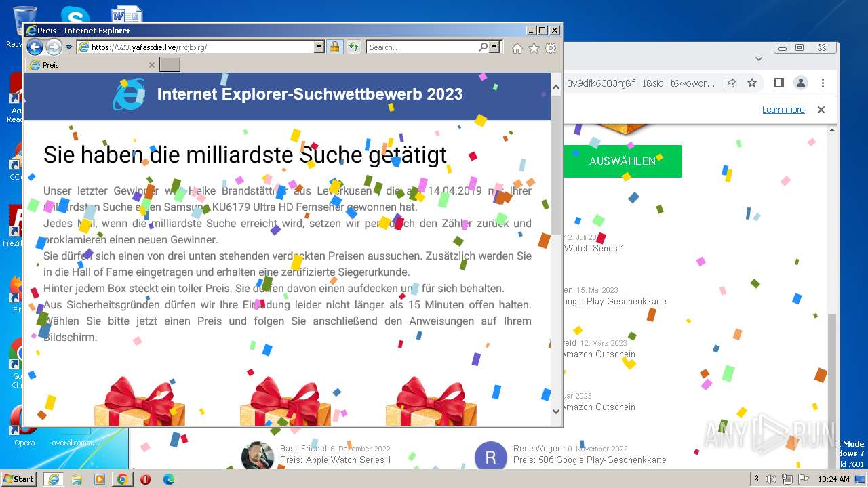This screenshot has height=488, width=868.
Task: Click Opera icon on taskbar
Action: pos(145,479)
